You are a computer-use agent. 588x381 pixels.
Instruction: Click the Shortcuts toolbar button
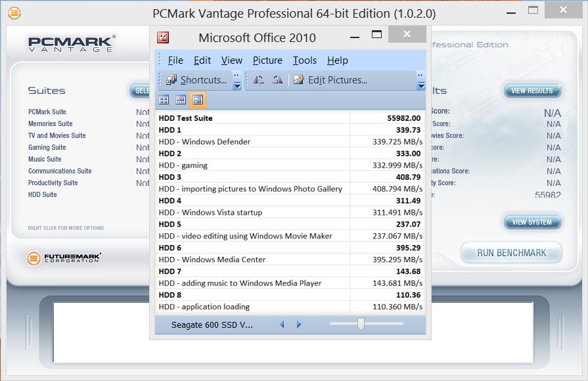(x=196, y=80)
